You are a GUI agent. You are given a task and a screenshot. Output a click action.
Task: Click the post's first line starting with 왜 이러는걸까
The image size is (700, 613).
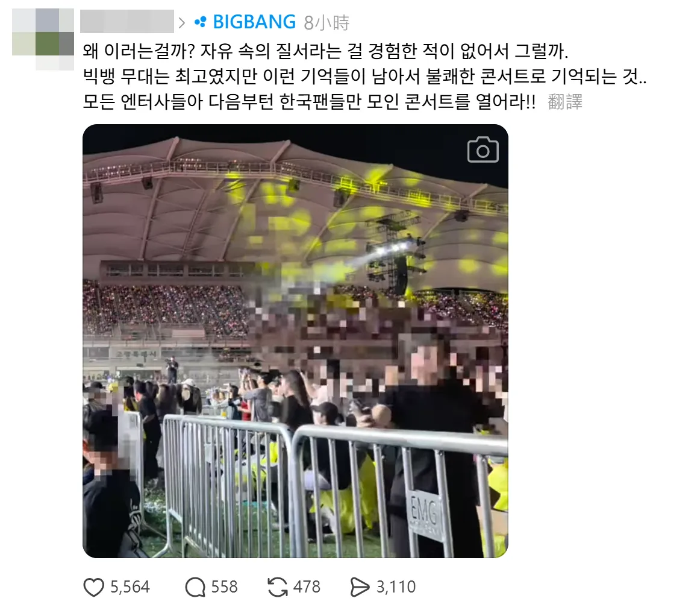click(325, 51)
